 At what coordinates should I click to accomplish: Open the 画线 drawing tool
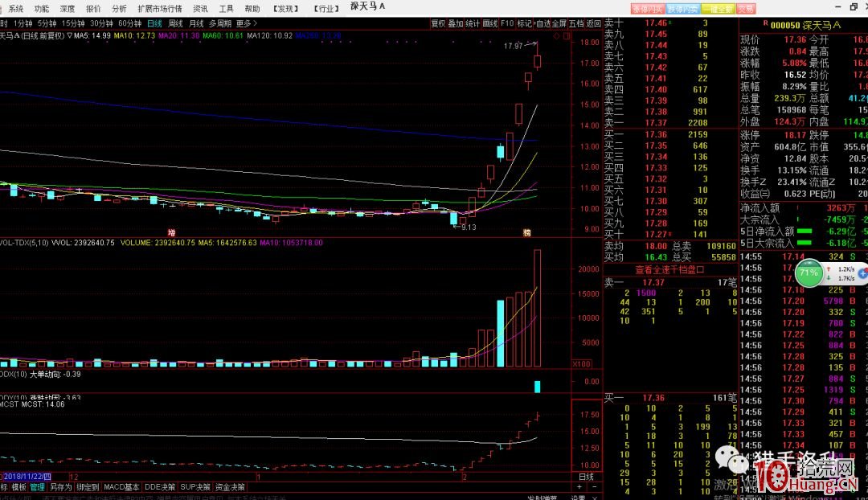(490, 23)
